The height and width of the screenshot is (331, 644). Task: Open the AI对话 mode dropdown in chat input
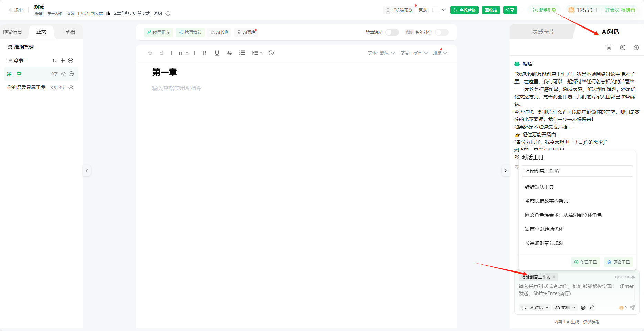click(x=535, y=308)
